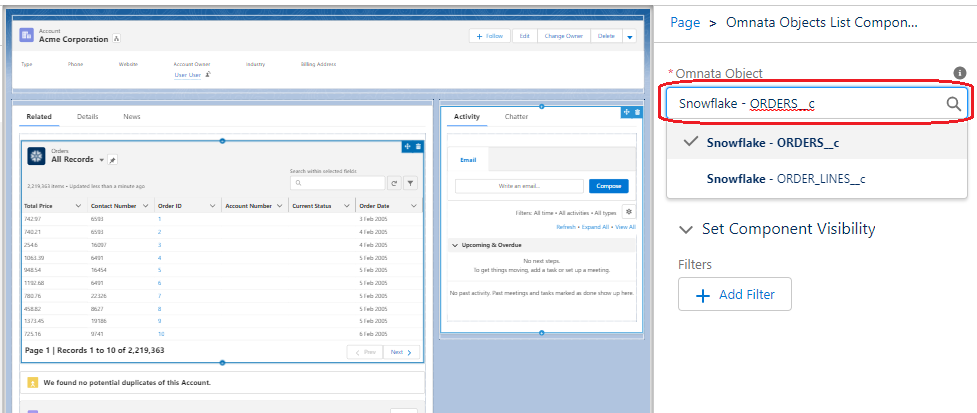
Task: Click the Edit button
Action: 525,36
